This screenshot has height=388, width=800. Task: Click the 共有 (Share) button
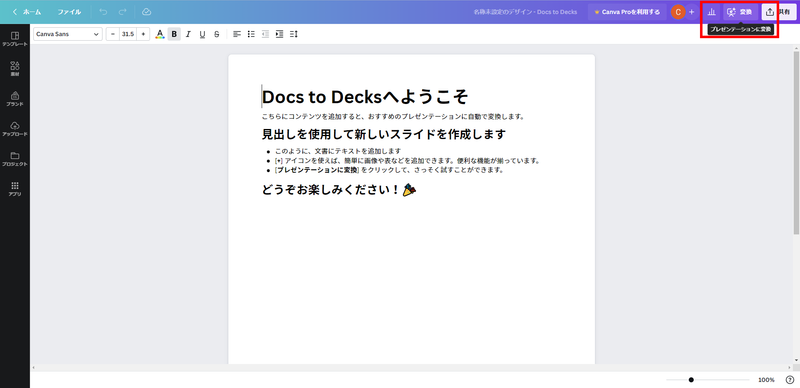(x=779, y=12)
